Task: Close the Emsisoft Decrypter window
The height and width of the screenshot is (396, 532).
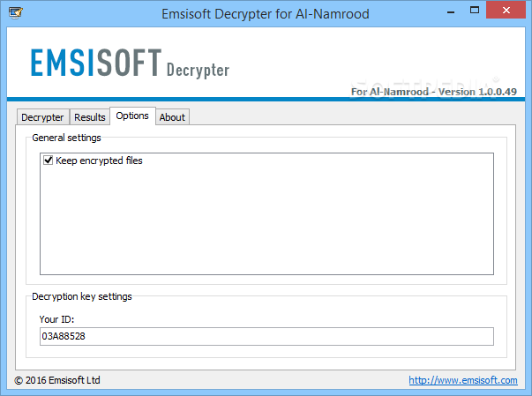Action: (506, 11)
